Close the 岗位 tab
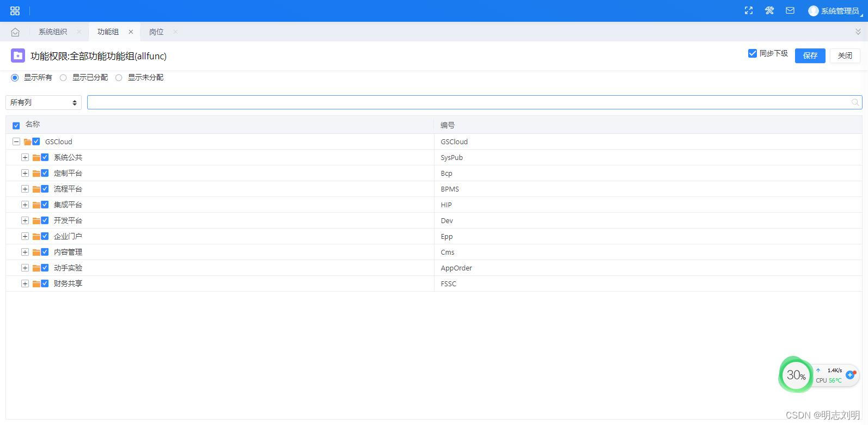Viewport: 868px width, 425px height. point(175,32)
